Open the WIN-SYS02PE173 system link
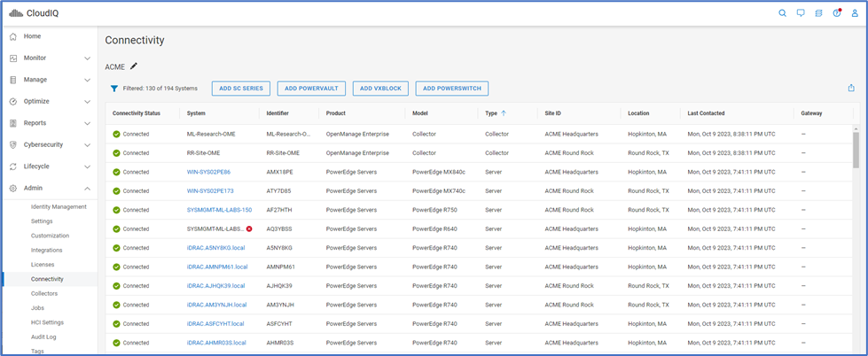Viewport: 868px width, 356px height. (210, 190)
